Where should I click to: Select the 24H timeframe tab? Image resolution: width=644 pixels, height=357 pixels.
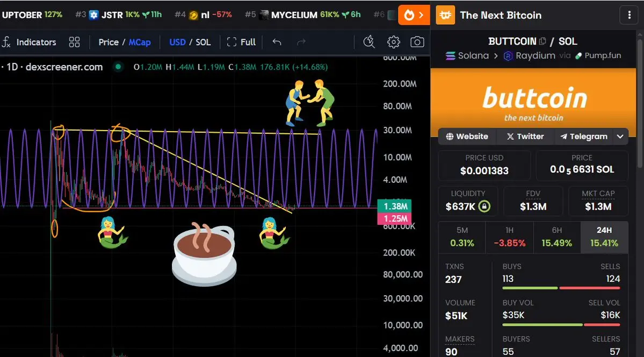click(604, 237)
